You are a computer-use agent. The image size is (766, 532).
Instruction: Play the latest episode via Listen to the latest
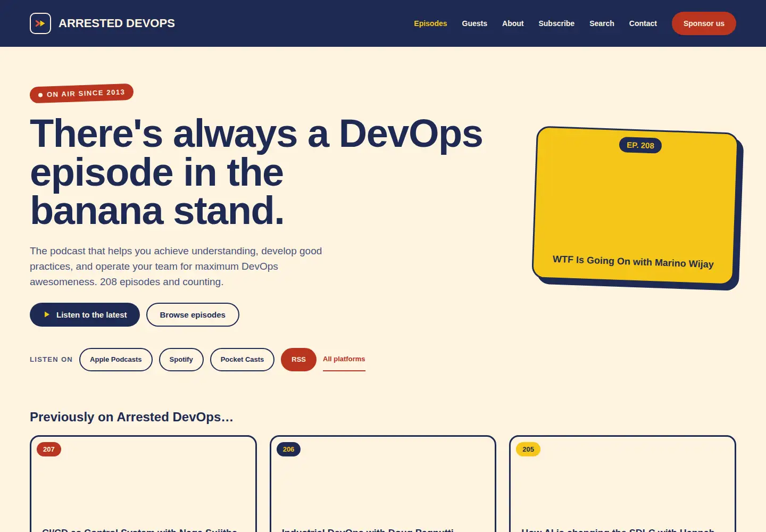point(85,315)
